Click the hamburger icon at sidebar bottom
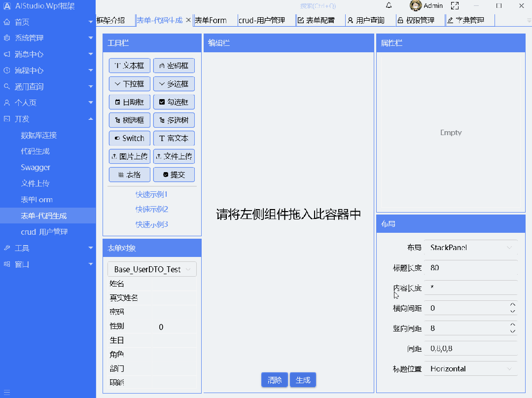This screenshot has height=398, width=532. [7, 393]
